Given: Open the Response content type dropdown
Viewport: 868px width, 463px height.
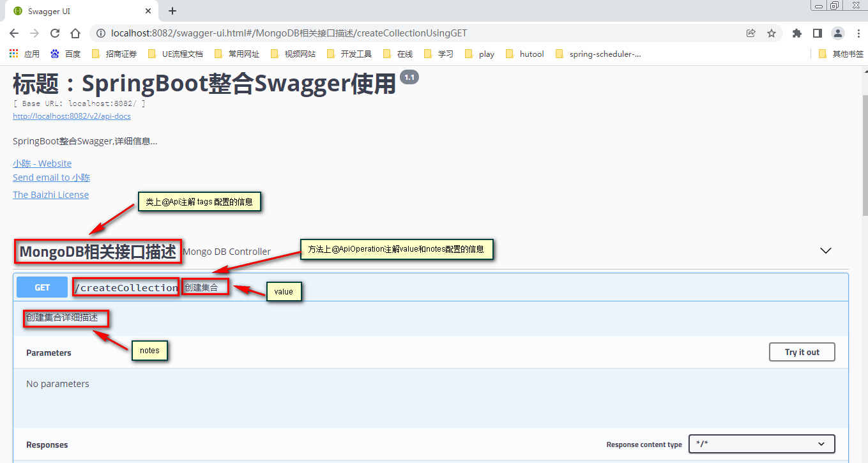Looking at the screenshot, I should [761, 444].
